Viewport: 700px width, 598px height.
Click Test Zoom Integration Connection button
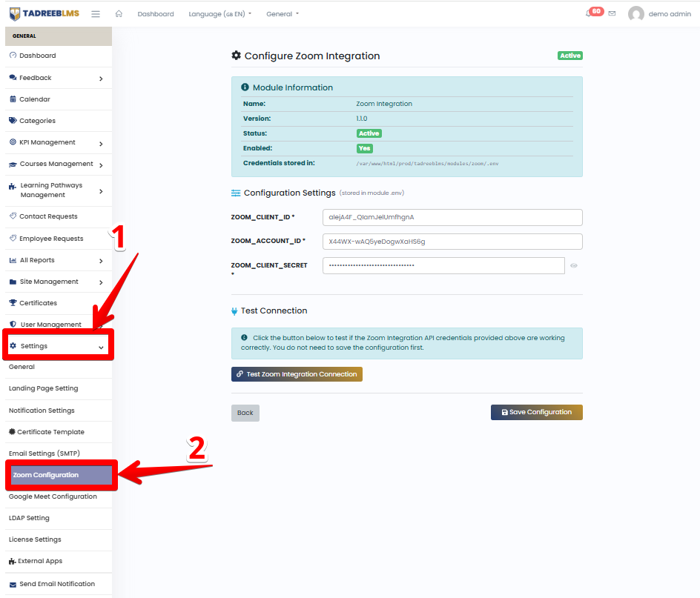[297, 374]
